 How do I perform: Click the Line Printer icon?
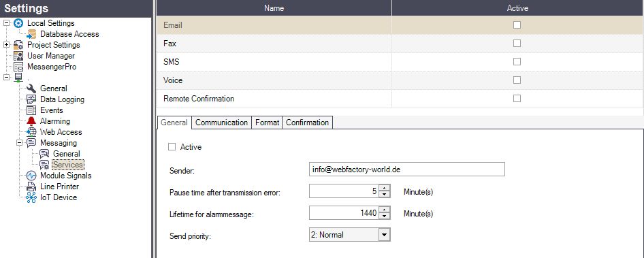click(31, 187)
